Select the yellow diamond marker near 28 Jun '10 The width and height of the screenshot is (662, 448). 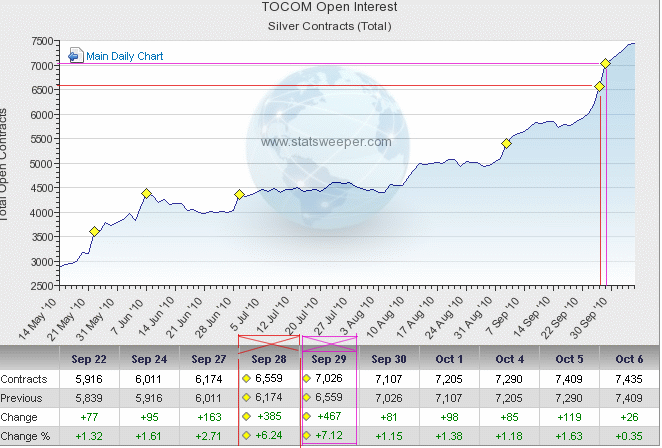coord(239,195)
